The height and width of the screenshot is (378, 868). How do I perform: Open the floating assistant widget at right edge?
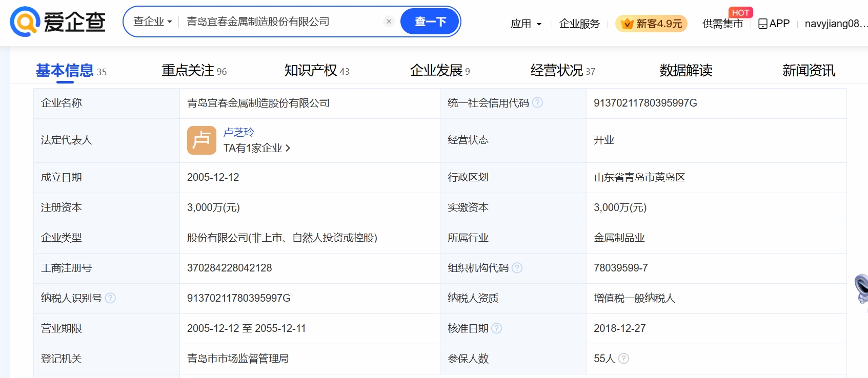click(861, 288)
